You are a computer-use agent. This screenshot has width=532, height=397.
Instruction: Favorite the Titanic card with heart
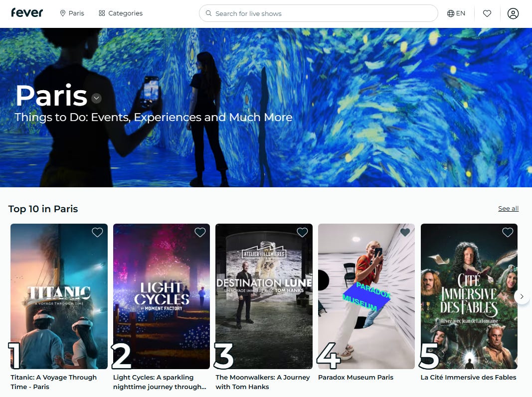coord(97,232)
